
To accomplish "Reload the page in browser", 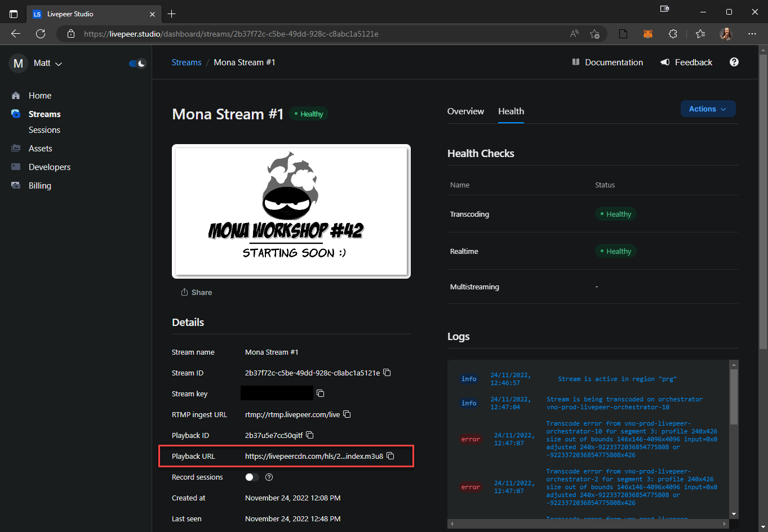I will tap(41, 34).
